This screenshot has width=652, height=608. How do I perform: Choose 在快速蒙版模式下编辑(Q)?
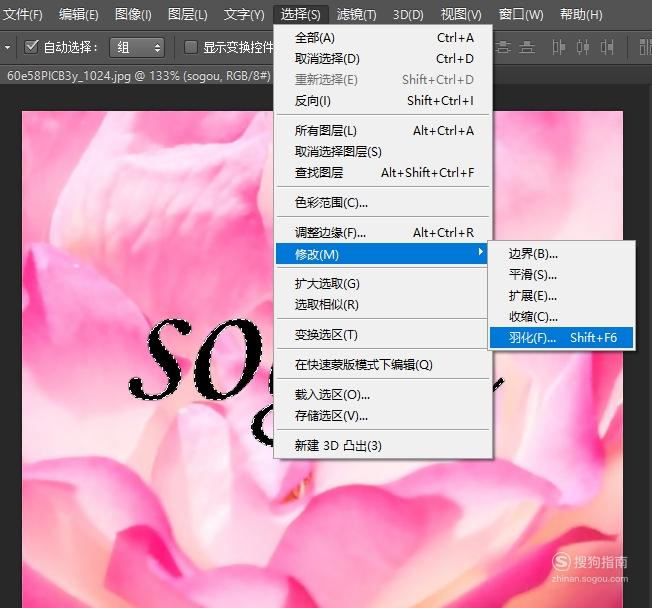point(383,365)
